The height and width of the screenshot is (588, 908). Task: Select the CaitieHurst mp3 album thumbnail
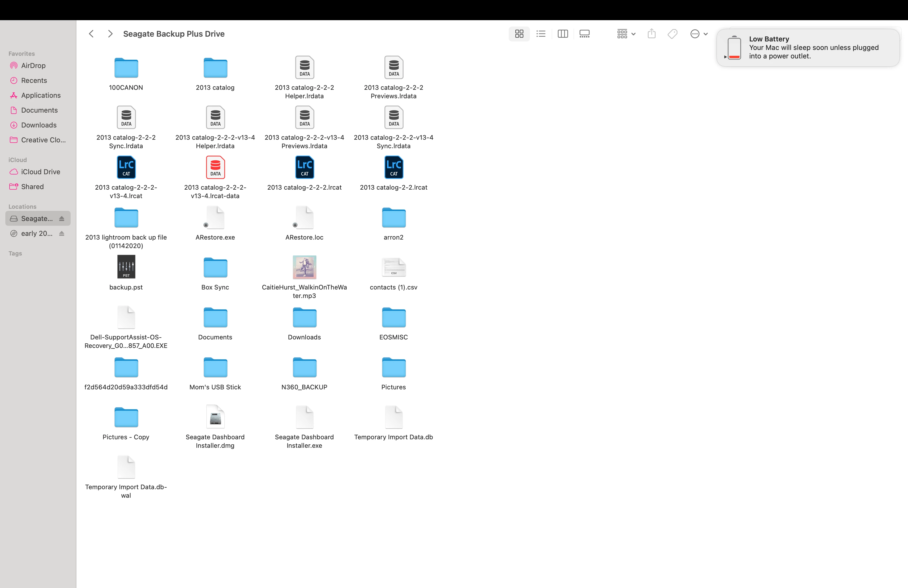tap(304, 267)
